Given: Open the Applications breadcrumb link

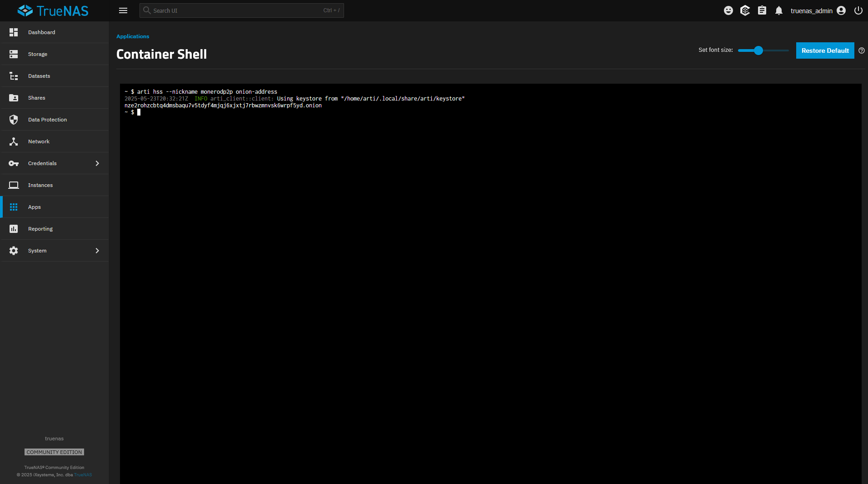Looking at the screenshot, I should tap(132, 36).
